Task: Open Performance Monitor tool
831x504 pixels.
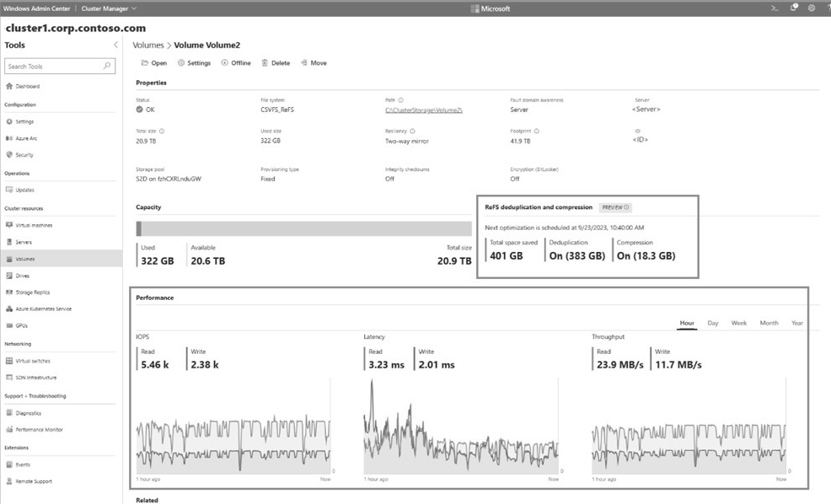Action: [35, 429]
